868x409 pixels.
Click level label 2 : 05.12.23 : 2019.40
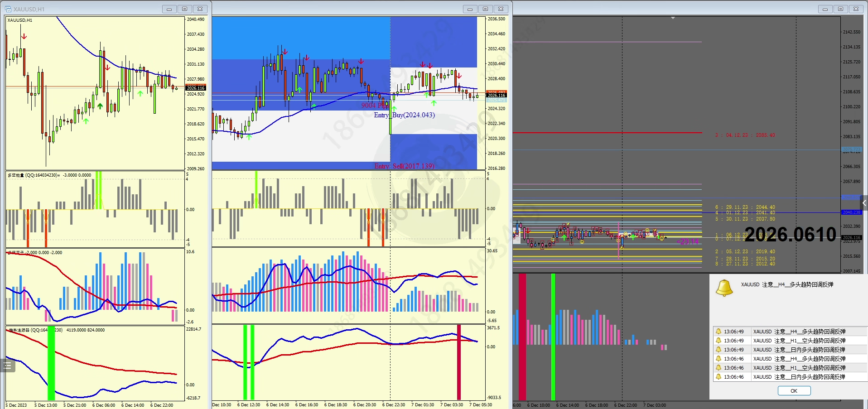tap(745, 251)
